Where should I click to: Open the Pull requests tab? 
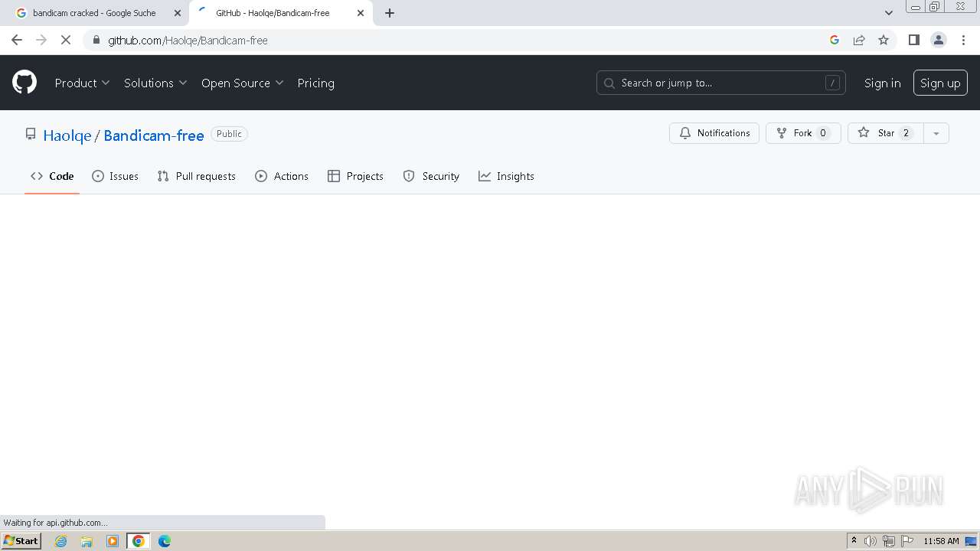(x=197, y=176)
